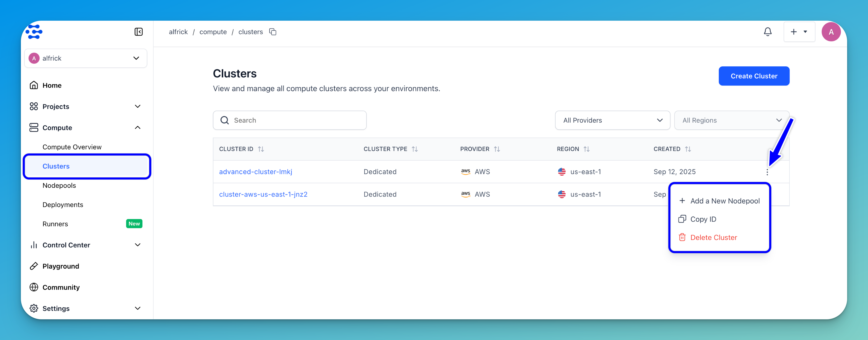This screenshot has width=868, height=340.
Task: Click the search magnifier icon
Action: [x=224, y=120]
